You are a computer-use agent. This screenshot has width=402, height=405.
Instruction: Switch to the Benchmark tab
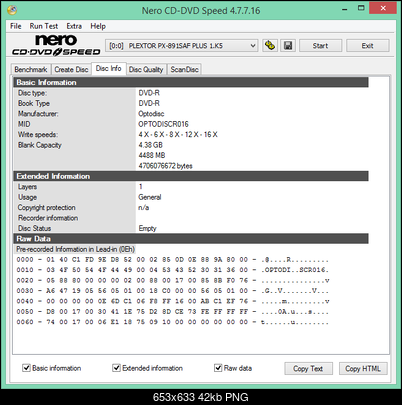click(x=31, y=70)
